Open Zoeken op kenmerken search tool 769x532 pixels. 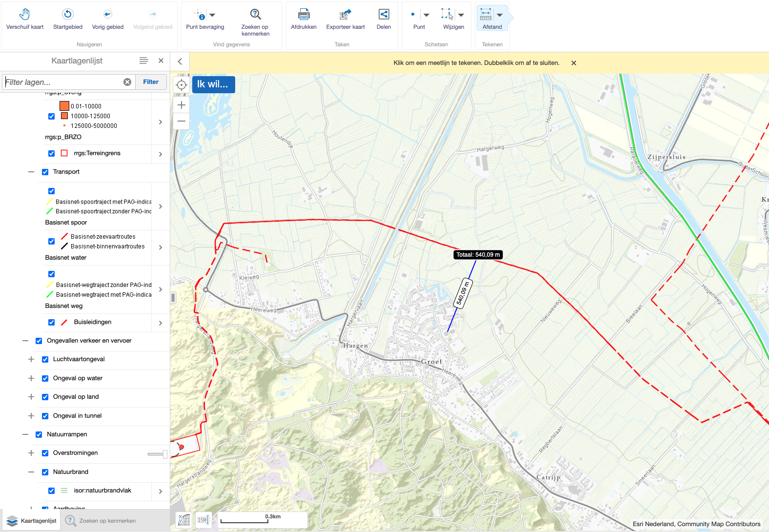coord(255,22)
